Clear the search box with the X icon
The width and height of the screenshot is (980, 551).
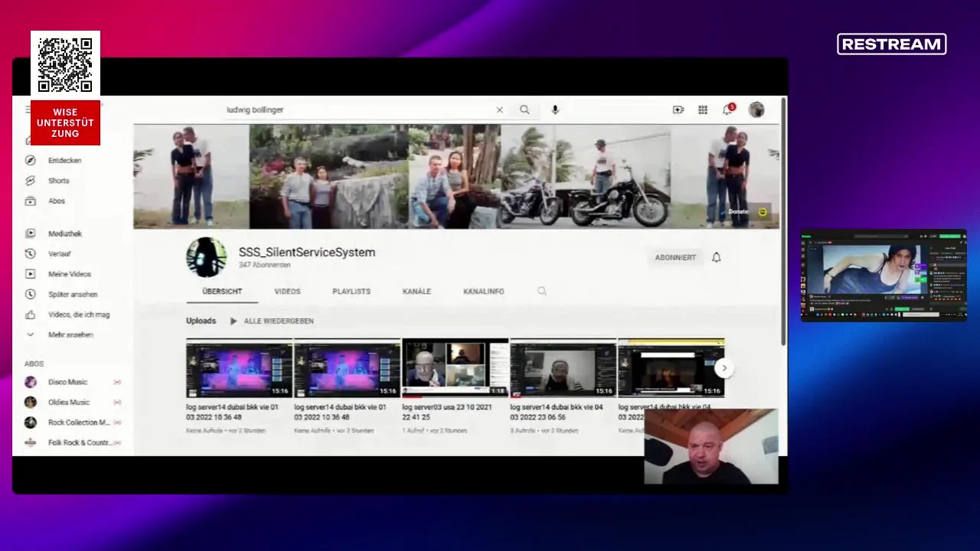tap(499, 110)
